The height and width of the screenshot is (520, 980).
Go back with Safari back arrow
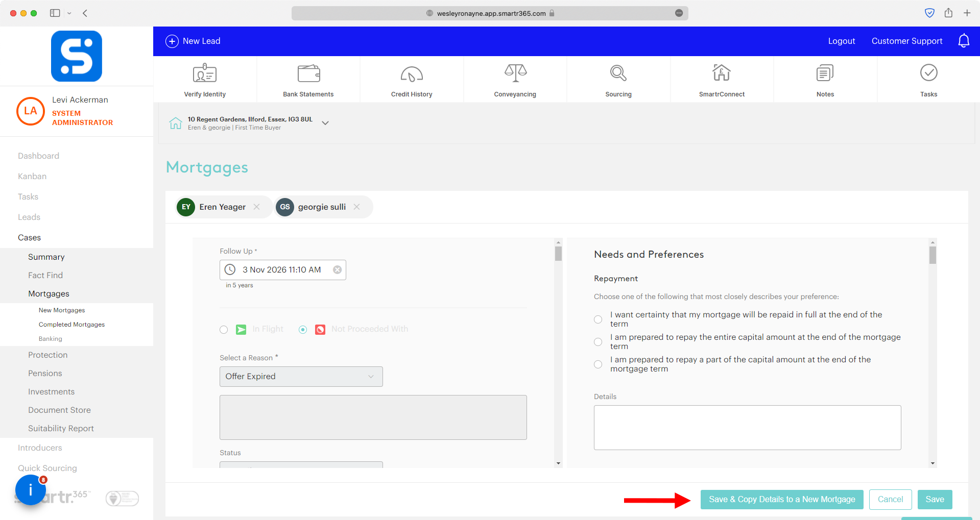(x=85, y=13)
